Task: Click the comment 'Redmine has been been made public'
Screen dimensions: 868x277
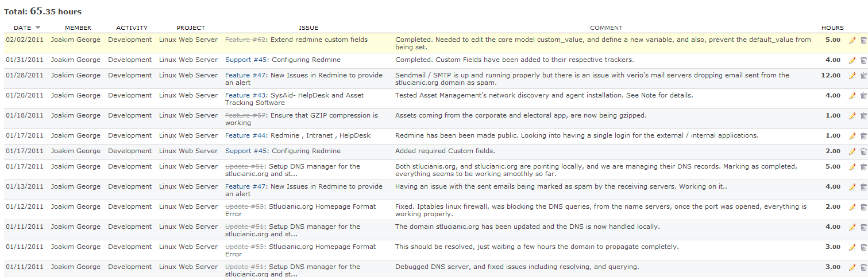Action: [x=577, y=135]
